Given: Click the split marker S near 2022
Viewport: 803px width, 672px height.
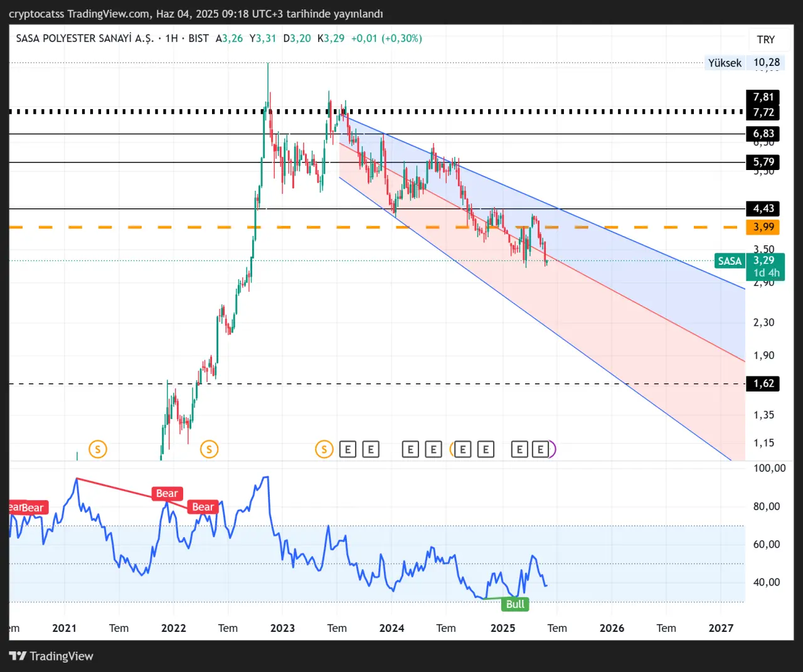Looking at the screenshot, I should (x=209, y=449).
